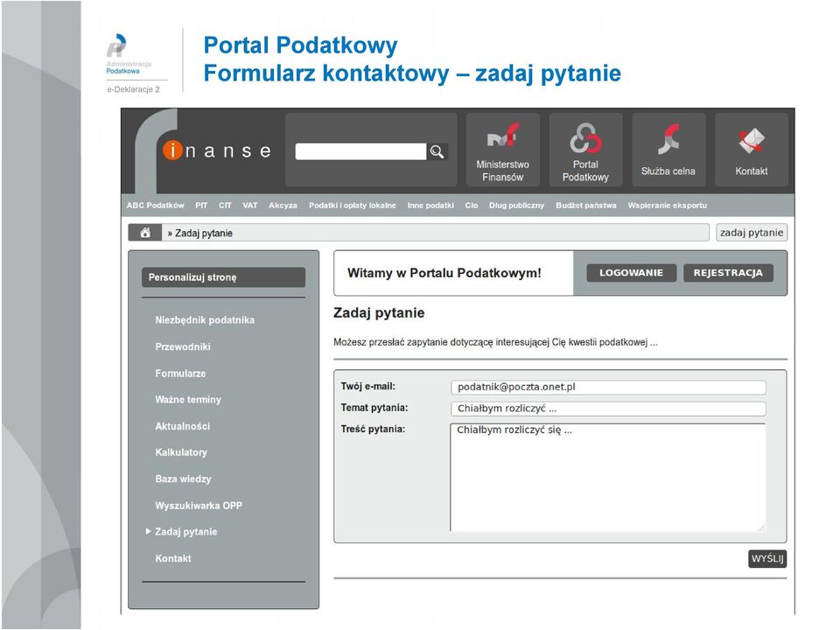Focus the Twój e-mail field
This screenshot has width=840, height=630.
[609, 387]
